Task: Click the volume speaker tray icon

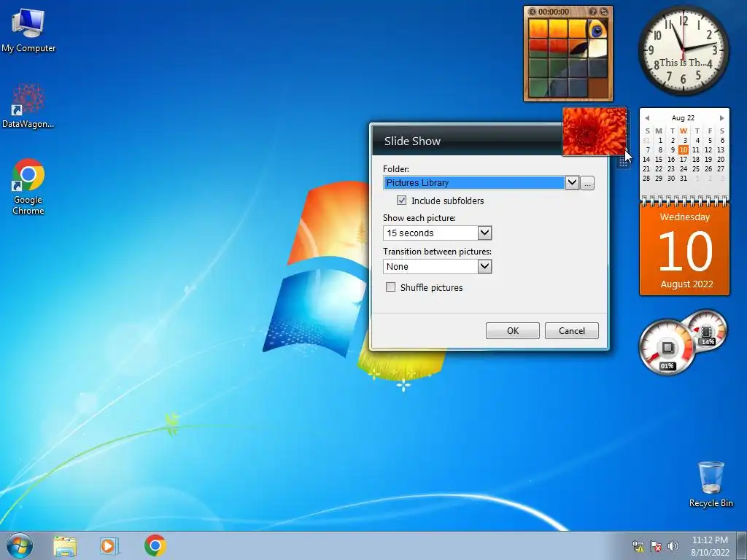Action: pyautogui.click(x=673, y=546)
